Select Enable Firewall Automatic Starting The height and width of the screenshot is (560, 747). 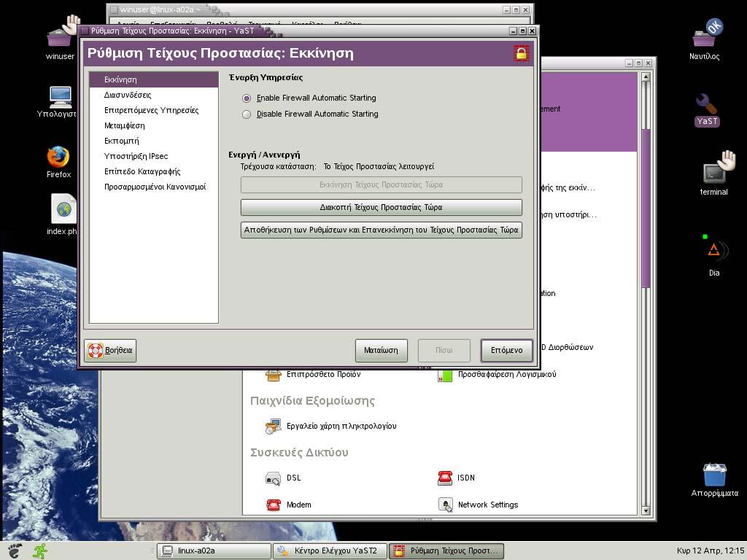point(247,98)
